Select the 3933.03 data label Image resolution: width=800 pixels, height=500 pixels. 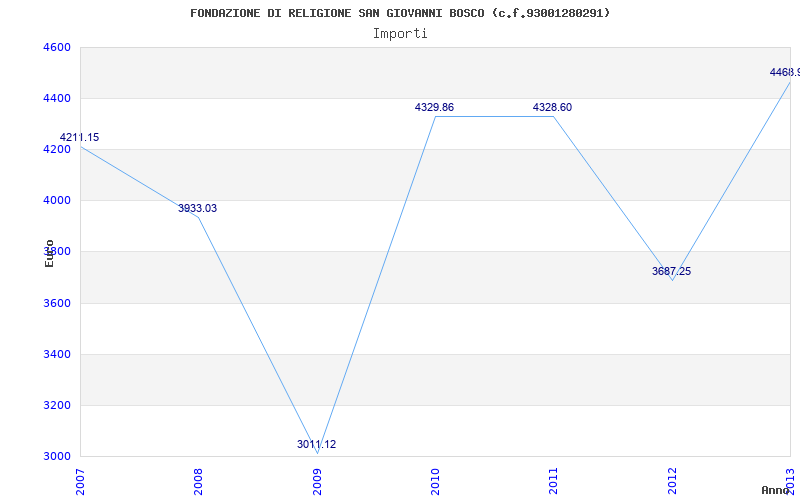coord(197,208)
